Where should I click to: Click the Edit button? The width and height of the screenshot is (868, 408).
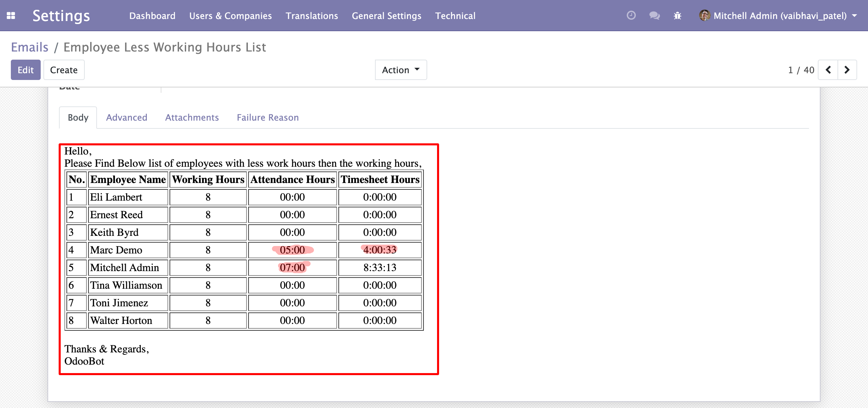click(25, 70)
